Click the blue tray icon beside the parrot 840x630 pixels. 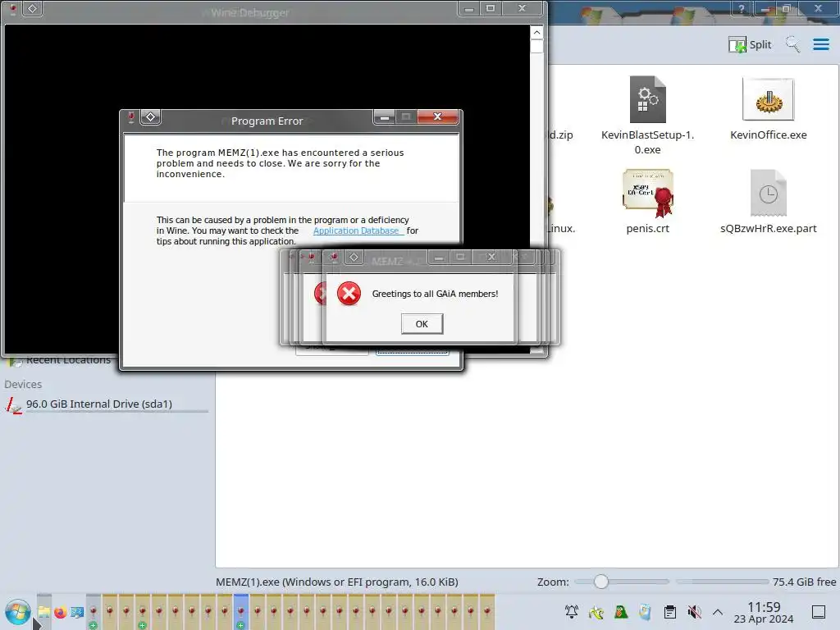(x=645, y=612)
